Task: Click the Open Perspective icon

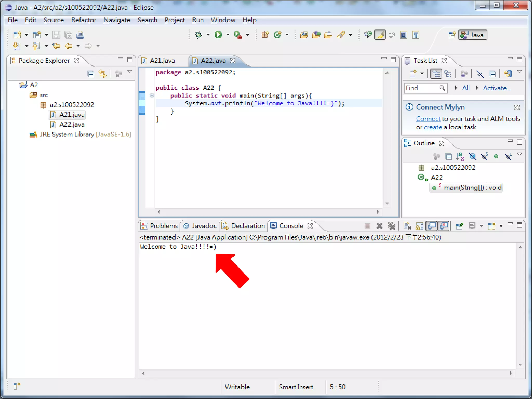Action: click(452, 35)
